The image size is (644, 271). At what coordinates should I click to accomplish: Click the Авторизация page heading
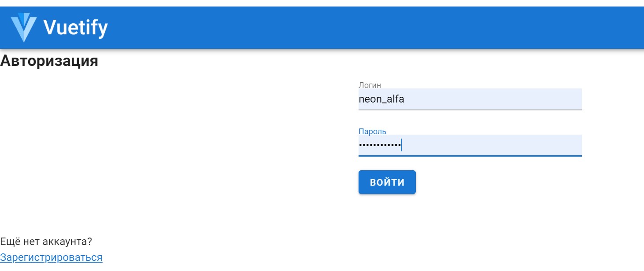click(49, 61)
